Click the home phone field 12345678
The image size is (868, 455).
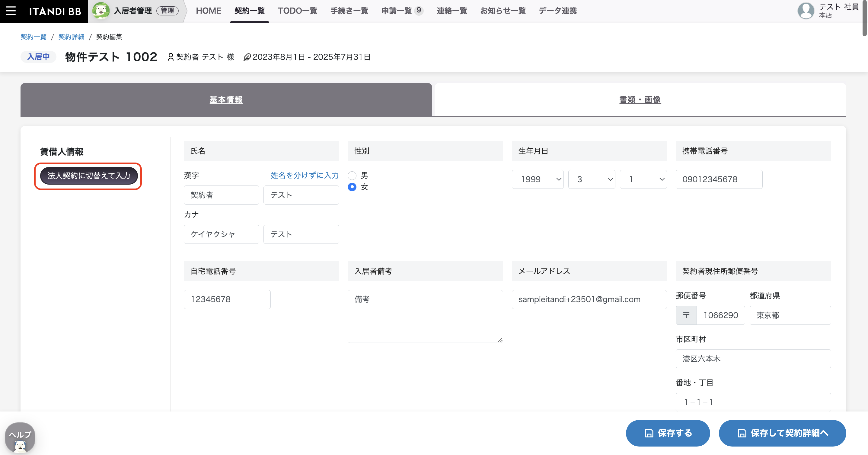pos(227,299)
